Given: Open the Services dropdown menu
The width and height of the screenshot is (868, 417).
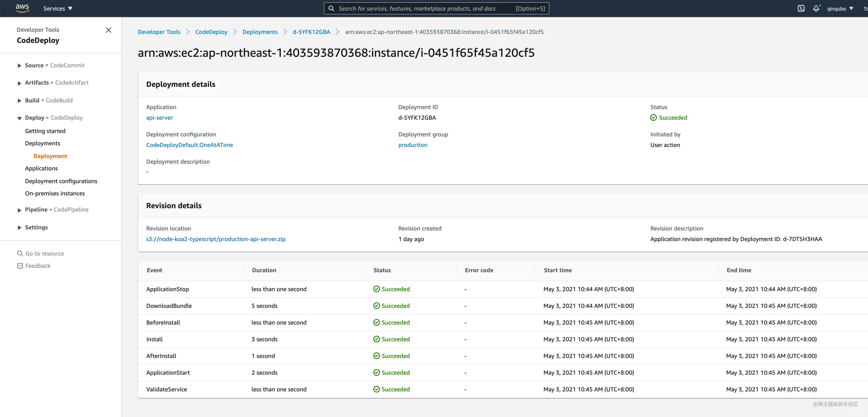Looking at the screenshot, I should pyautogui.click(x=58, y=8).
